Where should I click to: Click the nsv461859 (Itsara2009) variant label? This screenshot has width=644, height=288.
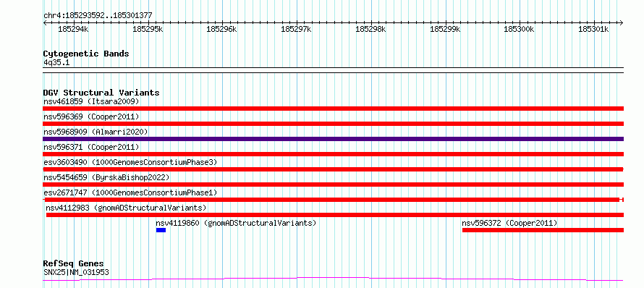pyautogui.click(x=91, y=101)
